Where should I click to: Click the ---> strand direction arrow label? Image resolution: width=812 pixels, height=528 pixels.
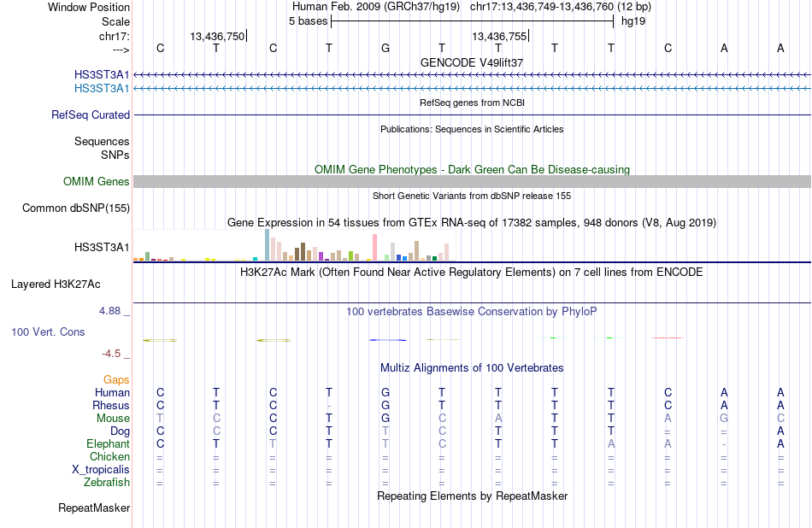click(121, 50)
